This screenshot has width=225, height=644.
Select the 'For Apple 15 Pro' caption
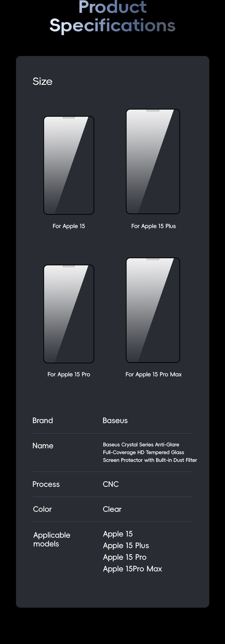69,375
